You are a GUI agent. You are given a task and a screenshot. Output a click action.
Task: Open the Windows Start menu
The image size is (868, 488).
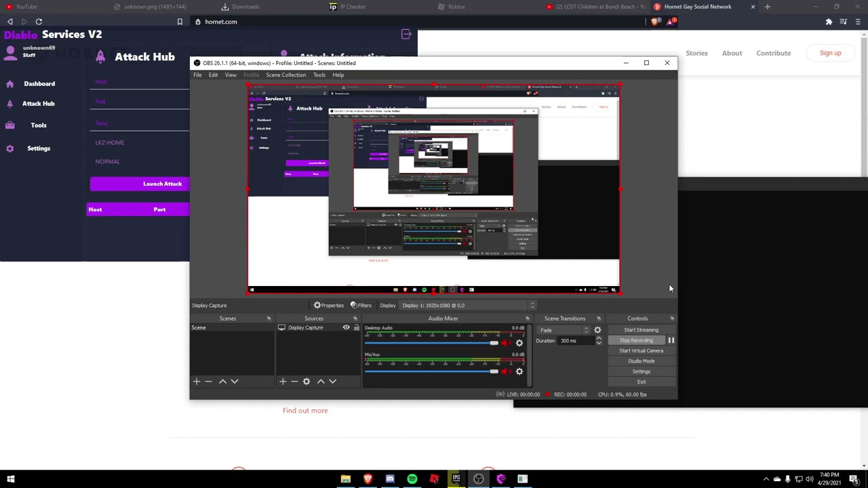11,479
